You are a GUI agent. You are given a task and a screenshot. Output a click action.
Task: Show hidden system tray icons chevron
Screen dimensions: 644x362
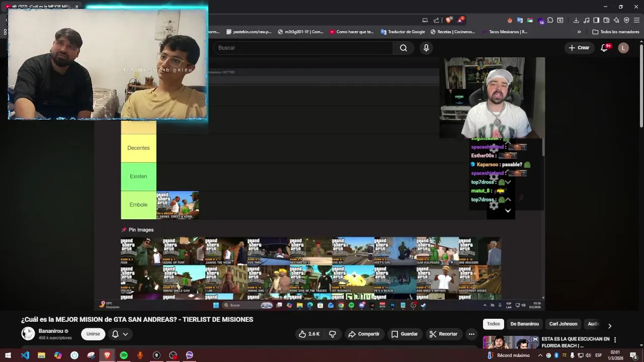coord(540,355)
